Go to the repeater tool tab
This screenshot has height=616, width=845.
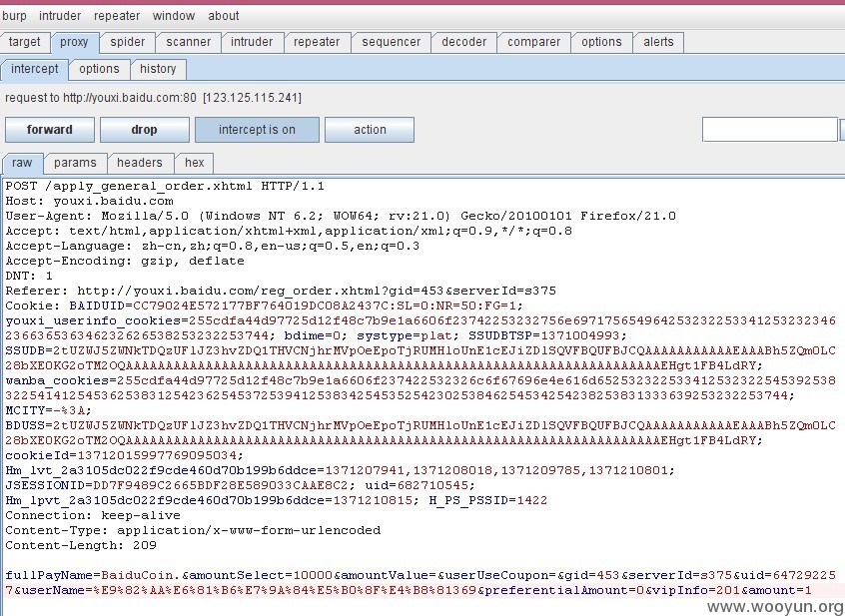[317, 42]
